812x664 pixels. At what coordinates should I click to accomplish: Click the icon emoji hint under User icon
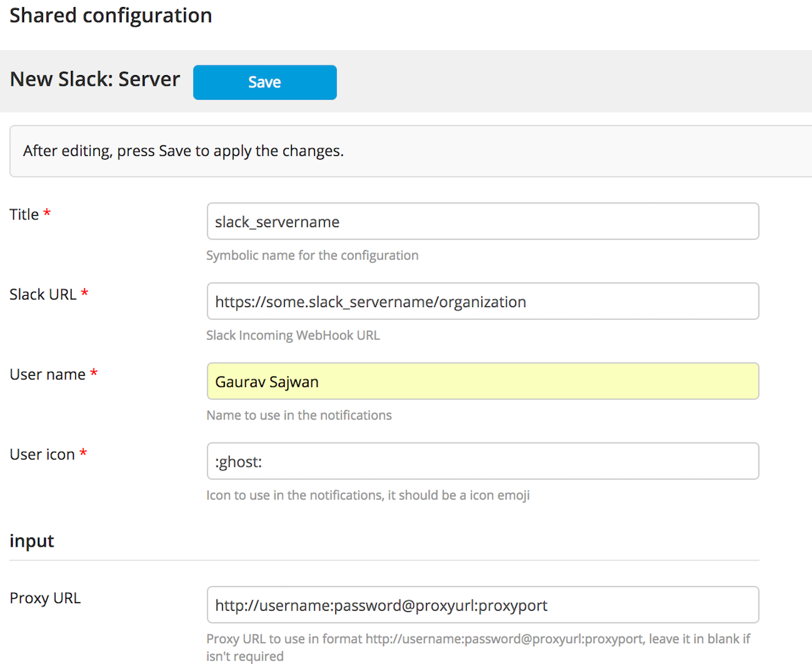368,495
